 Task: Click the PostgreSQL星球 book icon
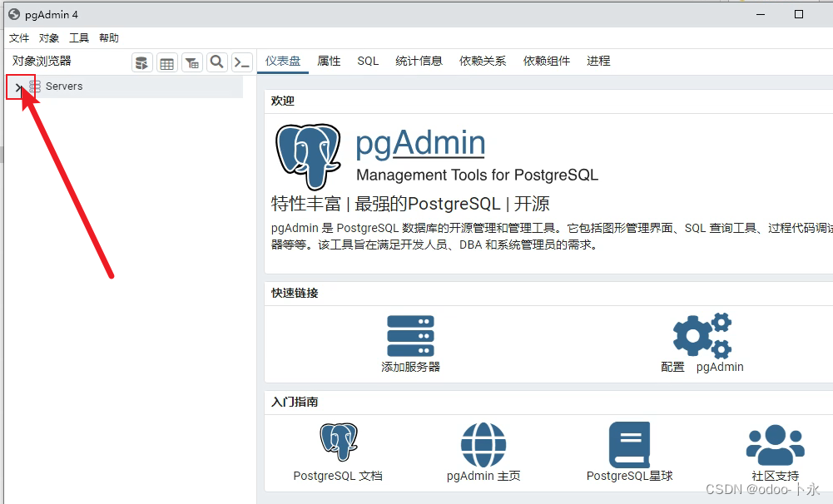[x=629, y=444]
